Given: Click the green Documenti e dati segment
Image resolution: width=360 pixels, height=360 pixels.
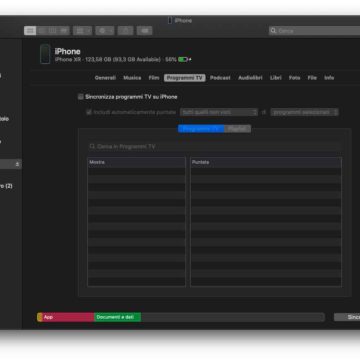Looking at the screenshot, I should [117, 317].
